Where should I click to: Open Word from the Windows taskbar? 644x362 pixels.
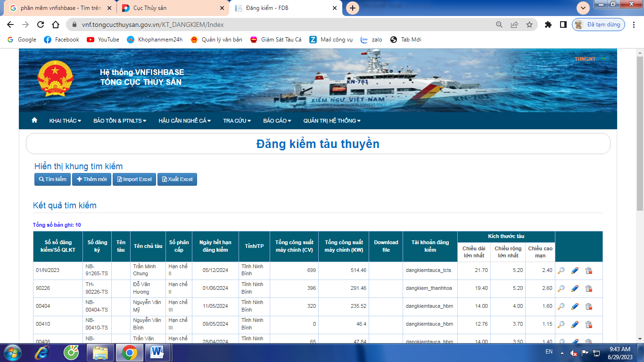(x=157, y=352)
